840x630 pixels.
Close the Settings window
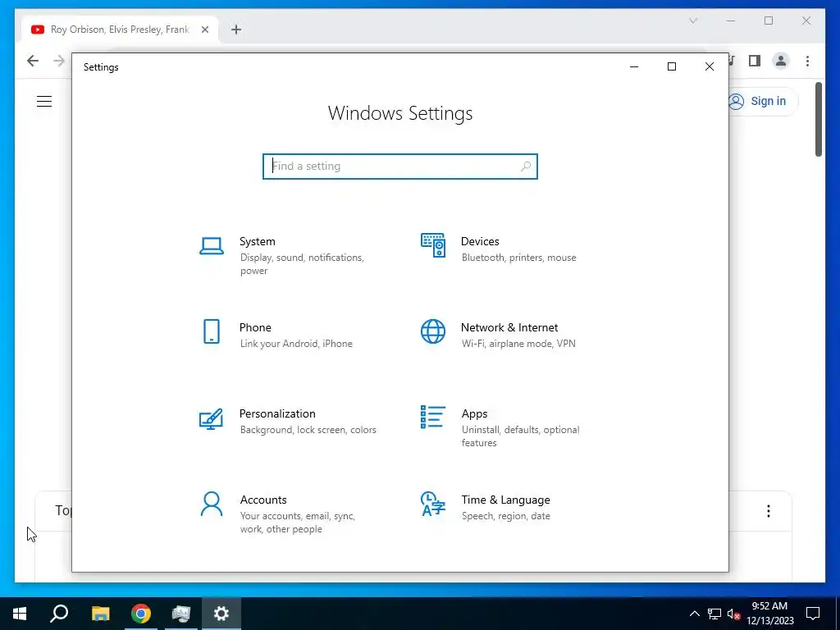click(x=710, y=67)
